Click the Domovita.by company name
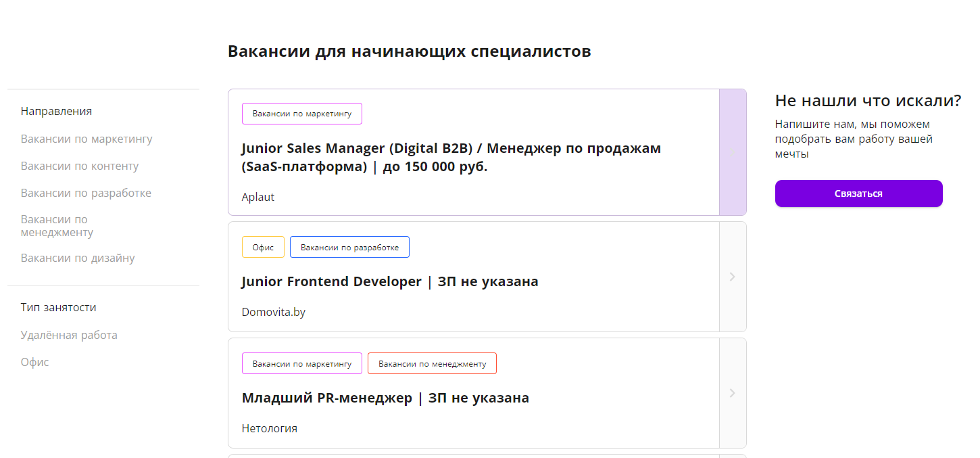 pos(274,312)
